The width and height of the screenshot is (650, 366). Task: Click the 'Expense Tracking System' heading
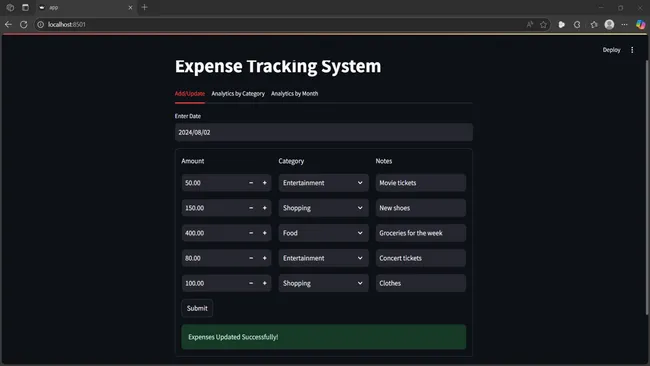[x=278, y=66]
